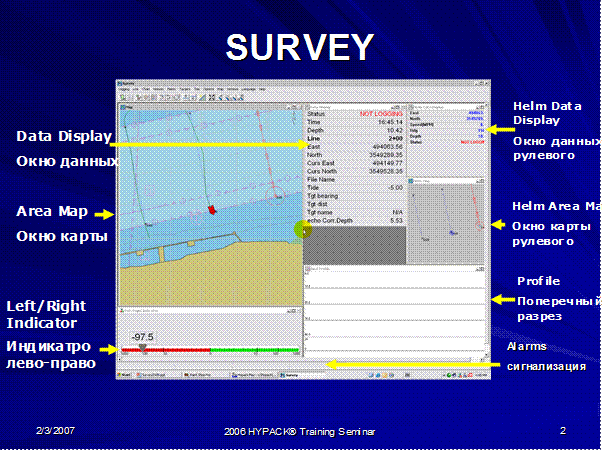This screenshot has width=602, height=451.
Task: Select the Tgt name label
Action: coord(320,212)
